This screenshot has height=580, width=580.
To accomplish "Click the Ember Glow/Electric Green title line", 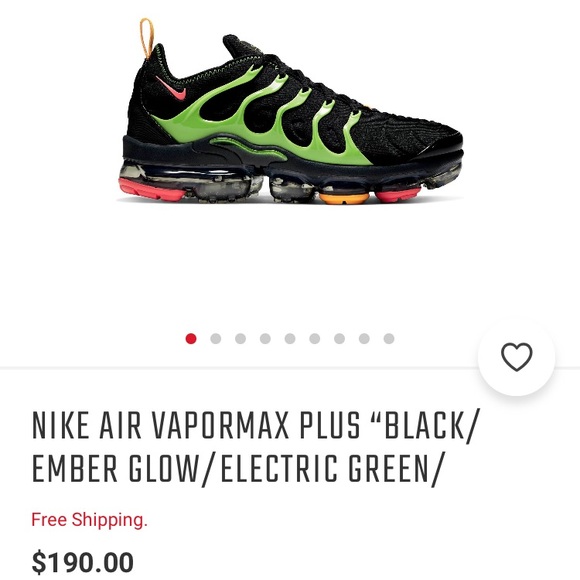I will [237, 469].
